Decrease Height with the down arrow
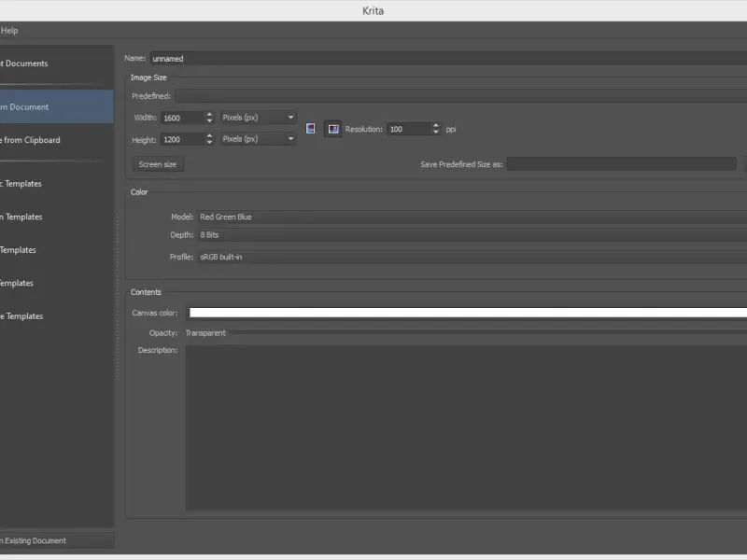747x560 pixels. [209, 143]
